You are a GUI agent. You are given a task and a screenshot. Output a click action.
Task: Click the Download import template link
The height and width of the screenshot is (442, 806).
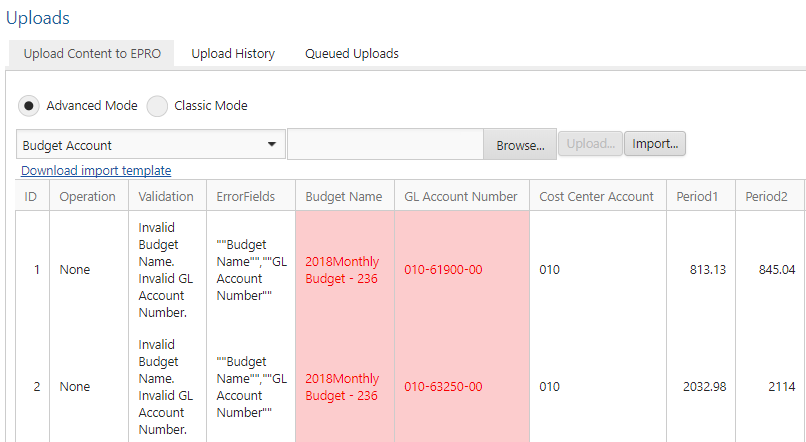(x=96, y=171)
